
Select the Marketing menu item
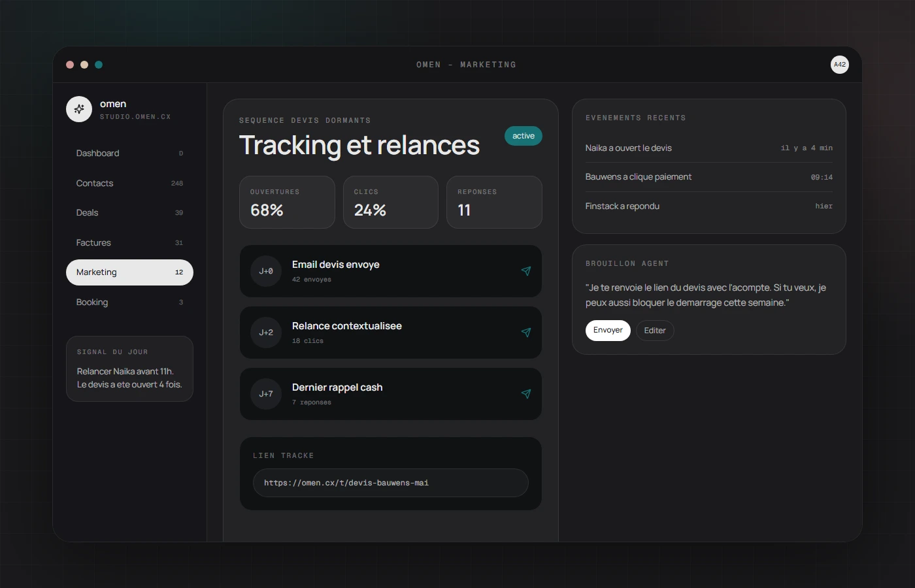[129, 272]
